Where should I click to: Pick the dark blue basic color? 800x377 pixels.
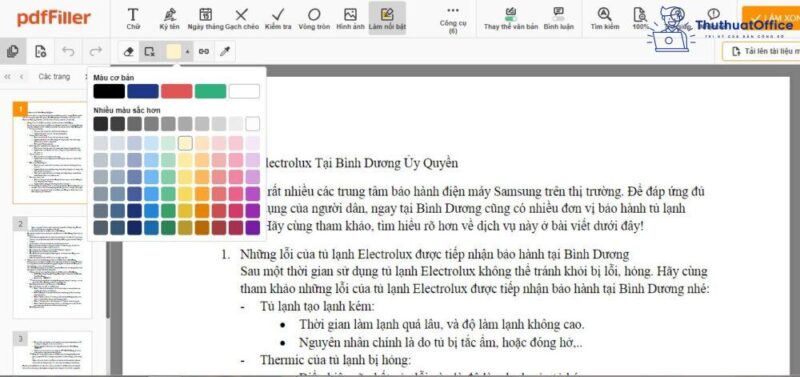point(143,91)
